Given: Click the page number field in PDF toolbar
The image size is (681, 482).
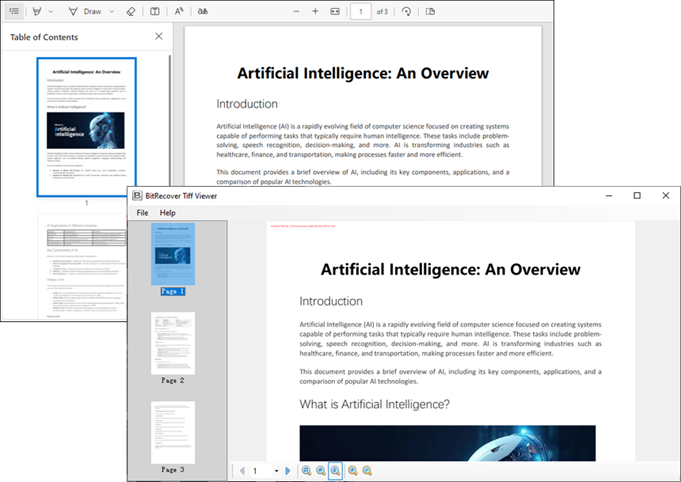Looking at the screenshot, I should tap(361, 12).
